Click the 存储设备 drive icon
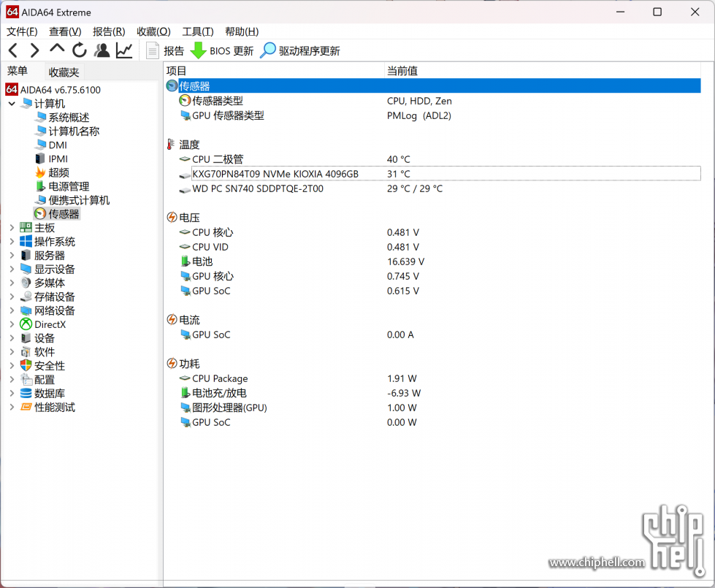 (26, 297)
